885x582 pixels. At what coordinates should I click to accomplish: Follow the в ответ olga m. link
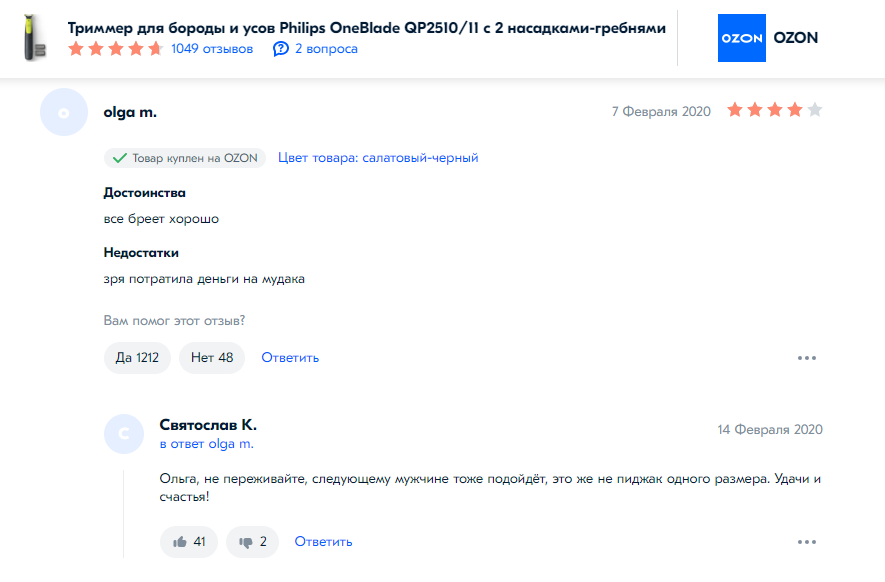tap(207, 443)
